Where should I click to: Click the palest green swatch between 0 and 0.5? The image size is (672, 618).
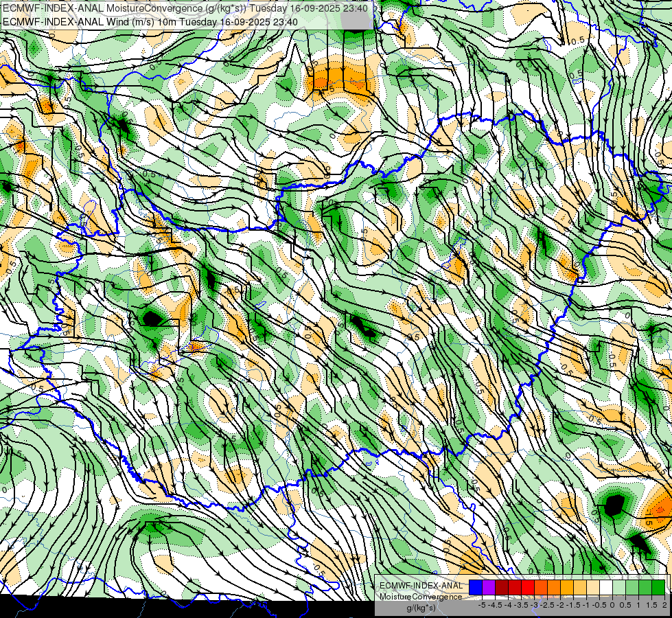pos(619,587)
